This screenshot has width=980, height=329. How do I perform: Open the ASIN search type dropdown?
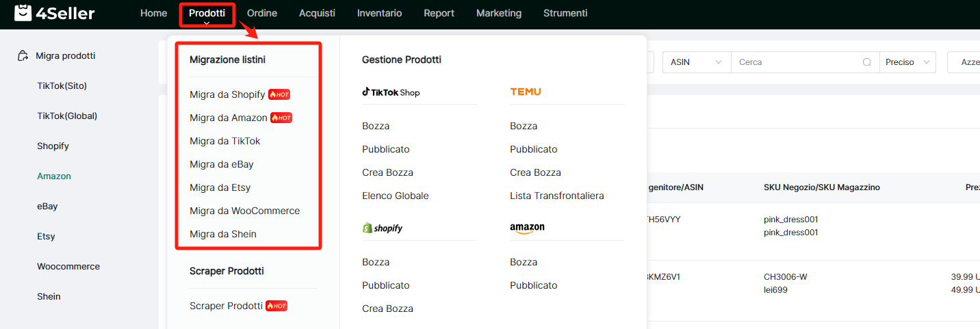[697, 62]
